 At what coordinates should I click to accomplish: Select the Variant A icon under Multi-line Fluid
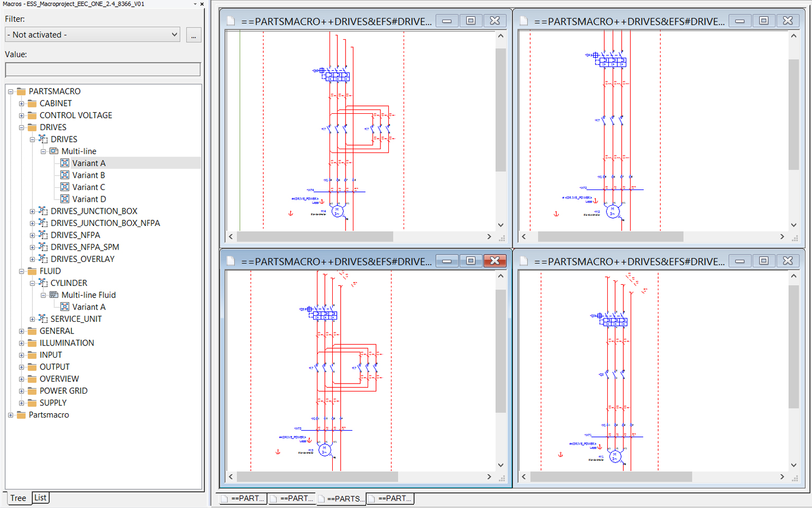point(65,307)
